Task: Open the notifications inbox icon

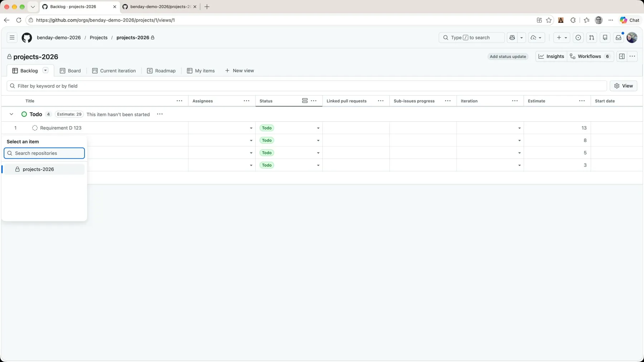Action: (x=619, y=38)
